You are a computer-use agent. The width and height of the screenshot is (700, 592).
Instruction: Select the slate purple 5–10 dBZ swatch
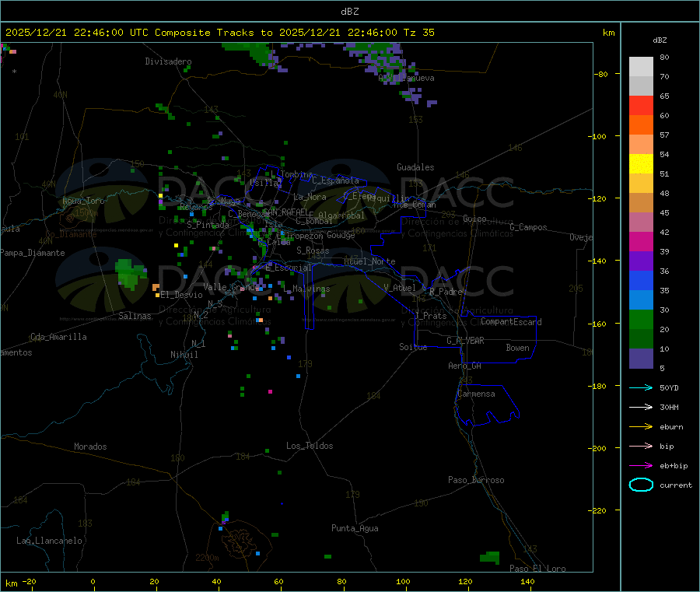pos(641,359)
